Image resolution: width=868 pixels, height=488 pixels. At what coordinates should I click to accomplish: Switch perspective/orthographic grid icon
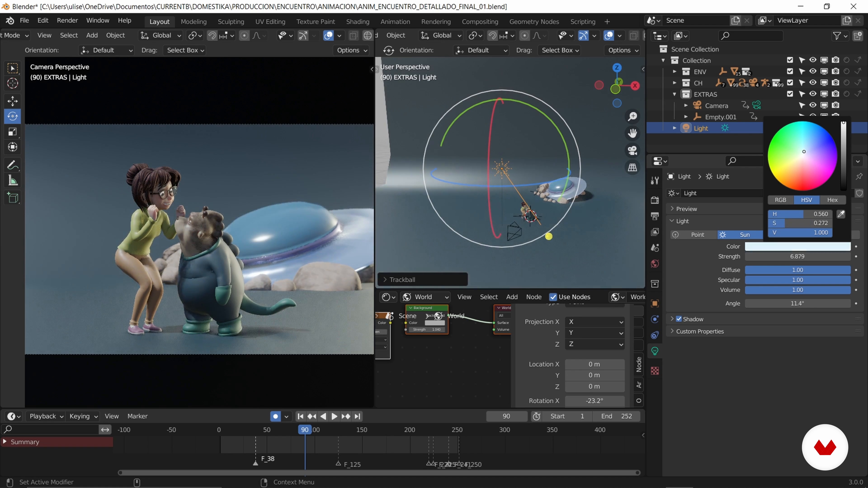tap(632, 167)
